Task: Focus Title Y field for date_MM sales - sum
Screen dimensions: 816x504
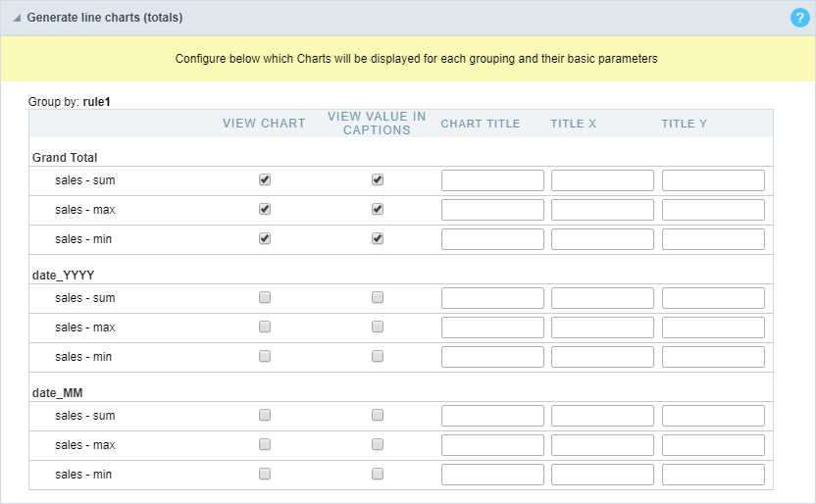Action: [x=713, y=416]
